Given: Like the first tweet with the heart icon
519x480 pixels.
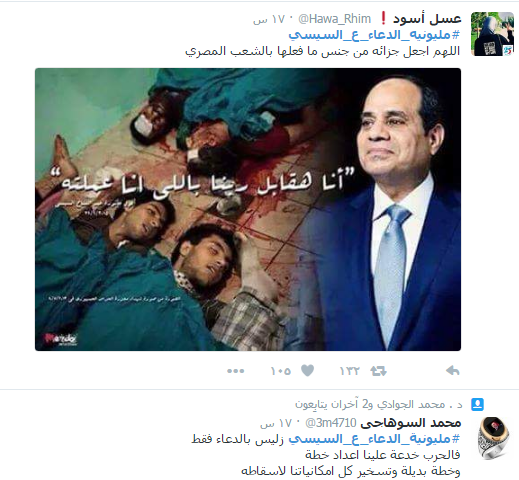Looking at the screenshot, I should coord(307,371).
